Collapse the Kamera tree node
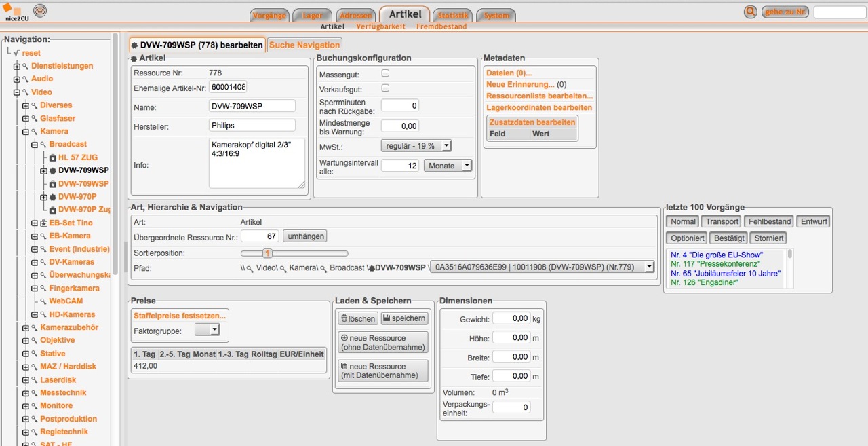The height and width of the screenshot is (446, 868). click(x=26, y=132)
